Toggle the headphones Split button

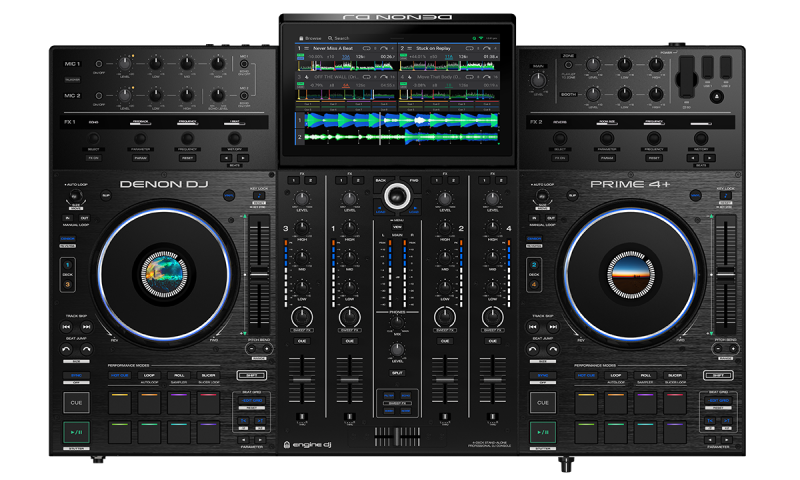[x=397, y=373]
